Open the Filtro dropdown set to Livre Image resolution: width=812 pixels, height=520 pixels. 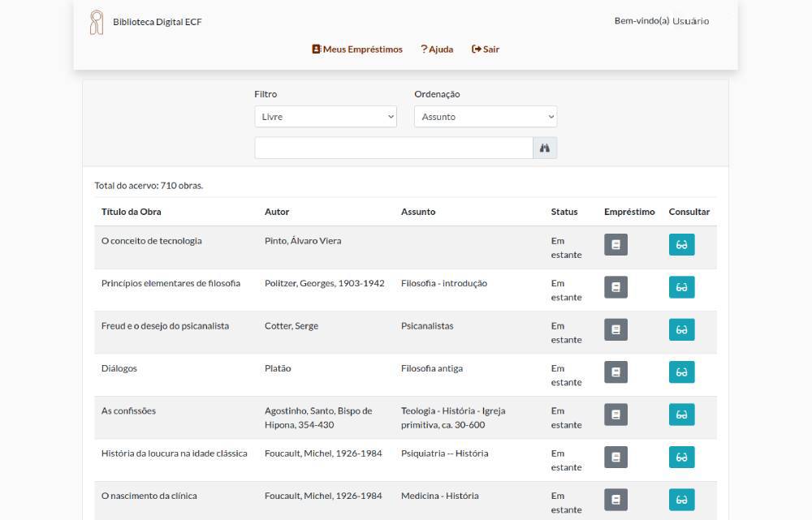click(x=326, y=117)
